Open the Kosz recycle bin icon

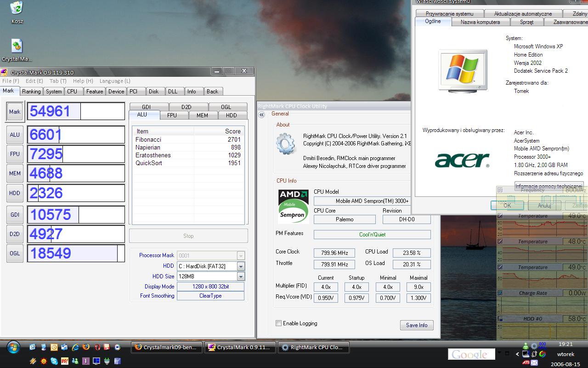pos(17,8)
